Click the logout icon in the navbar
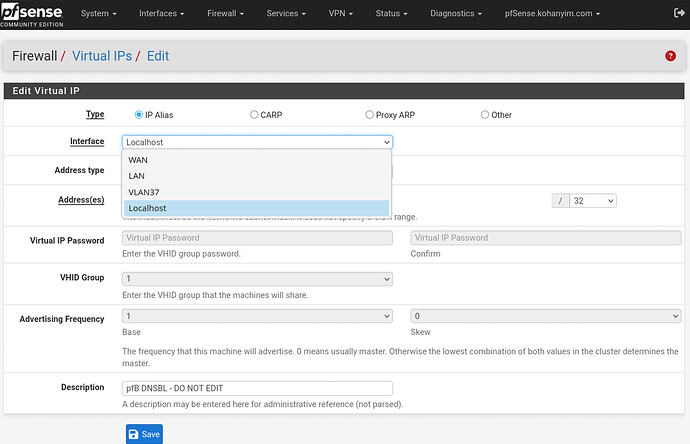 pyautogui.click(x=679, y=13)
